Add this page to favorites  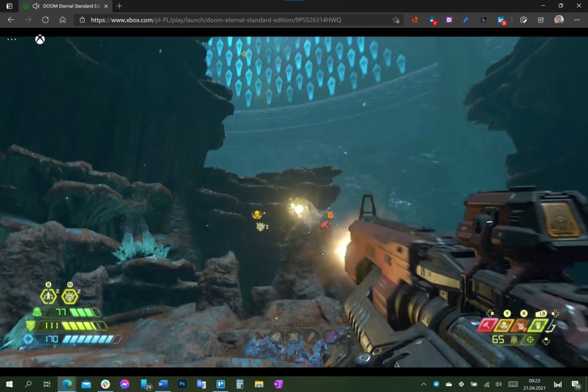396,20
